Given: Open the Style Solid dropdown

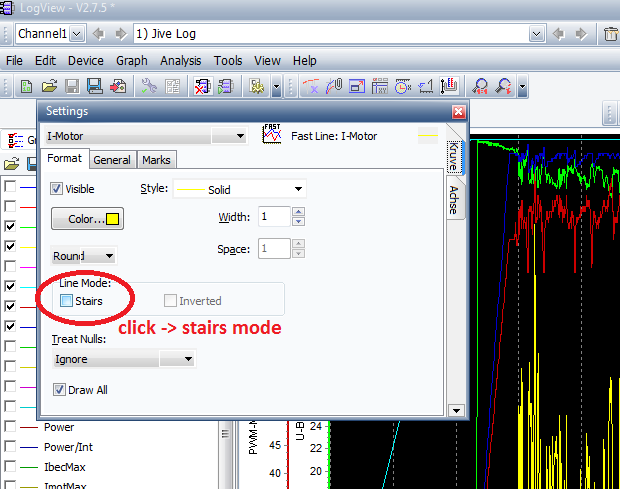Looking at the screenshot, I should [299, 189].
